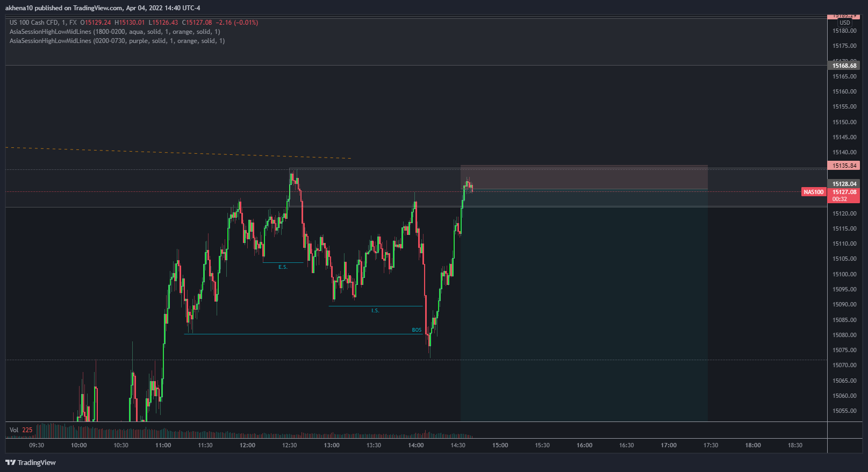Select the AsiaSessionHighLowMidLines 1800-0200 aqua indicator legend

pos(114,32)
